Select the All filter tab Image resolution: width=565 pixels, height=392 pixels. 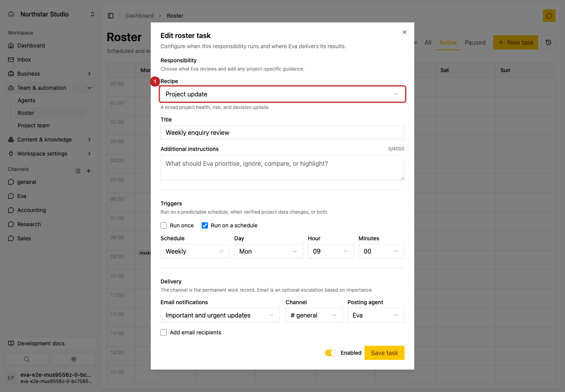click(x=428, y=42)
